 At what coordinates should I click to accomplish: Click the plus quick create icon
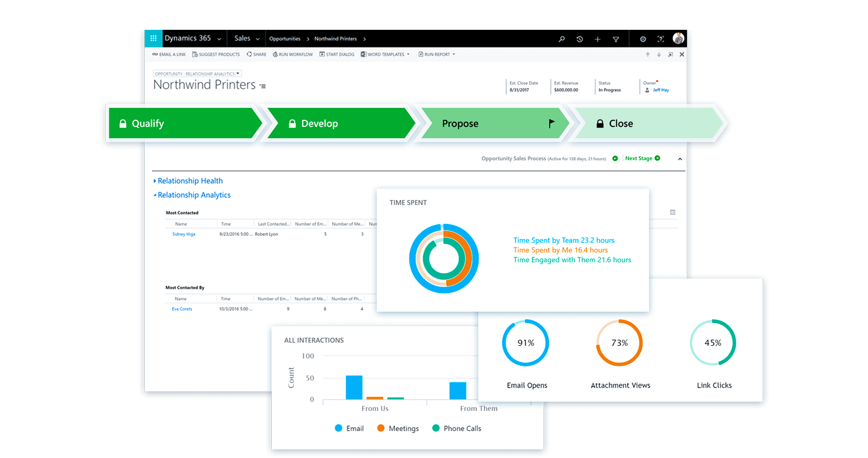click(x=597, y=39)
